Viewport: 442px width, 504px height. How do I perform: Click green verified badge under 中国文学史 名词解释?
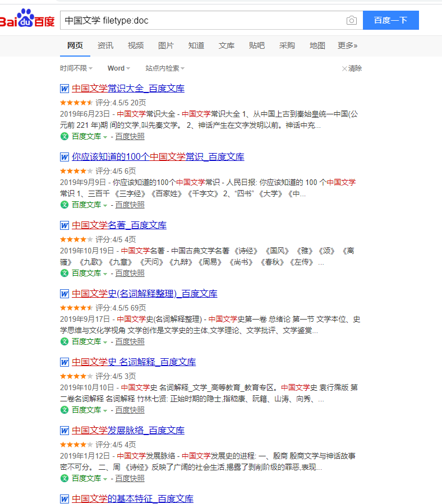click(x=65, y=410)
